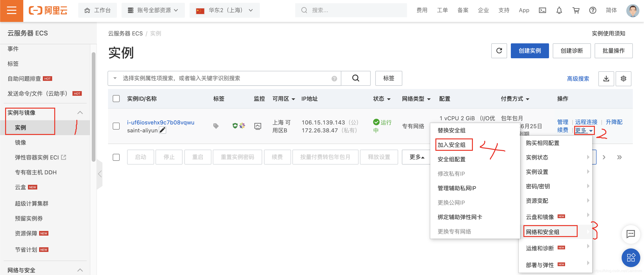The width and height of the screenshot is (644, 275).
Task: Open the instance monitoring chart icon
Action: (258, 126)
